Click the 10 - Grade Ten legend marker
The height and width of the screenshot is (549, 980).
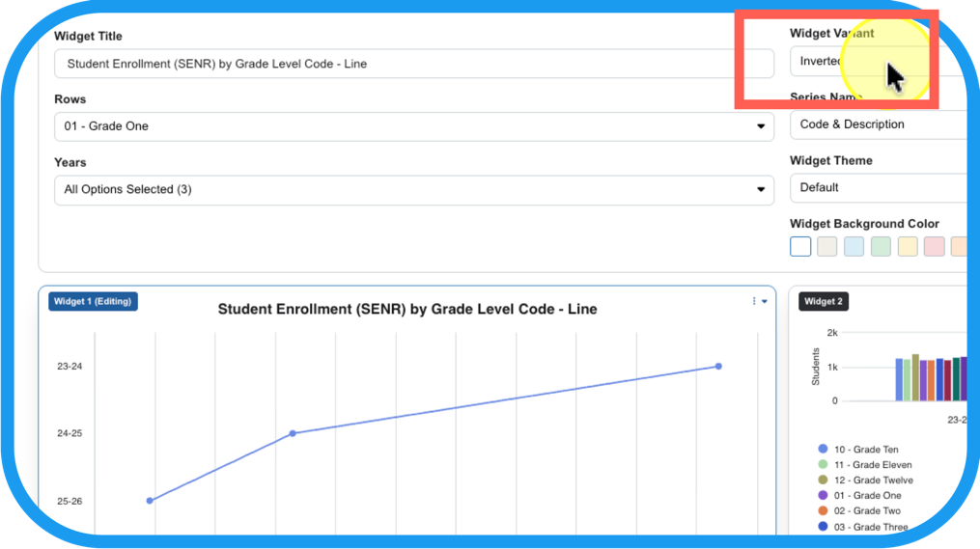coord(823,450)
